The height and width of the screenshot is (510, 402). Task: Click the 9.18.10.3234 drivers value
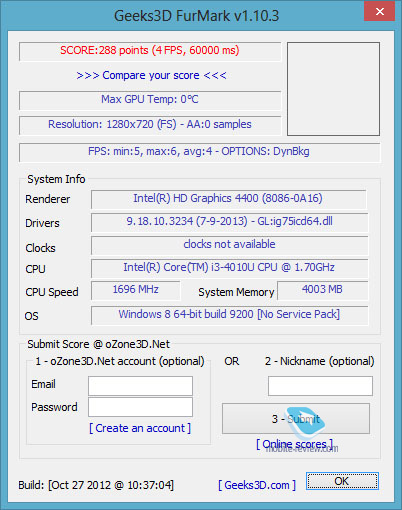pyautogui.click(x=229, y=222)
